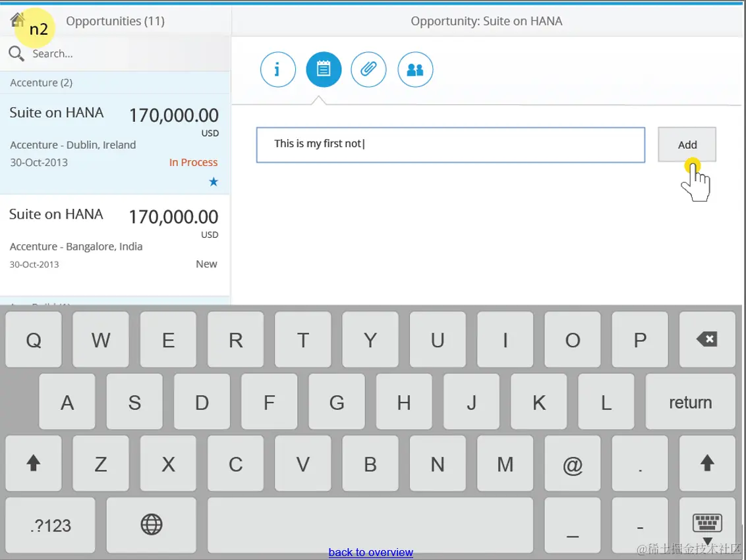This screenshot has width=746, height=560.
Task: Click the search magnifier icon
Action: [x=16, y=53]
